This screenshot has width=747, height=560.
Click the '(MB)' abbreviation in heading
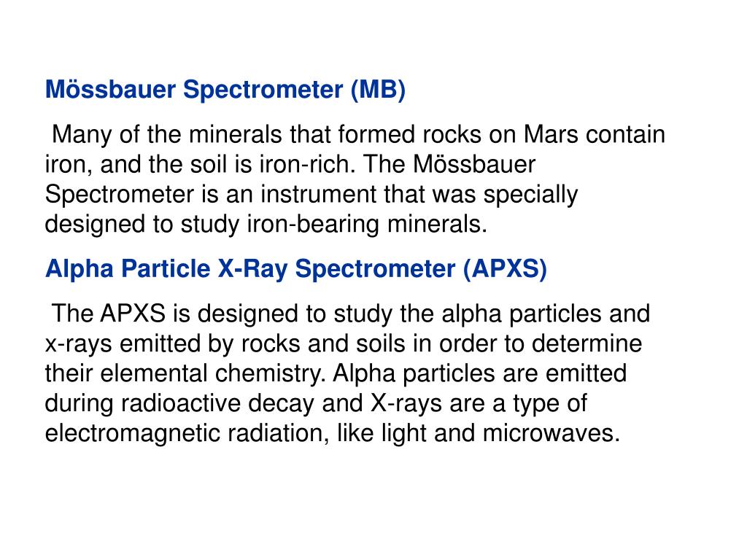379,90
